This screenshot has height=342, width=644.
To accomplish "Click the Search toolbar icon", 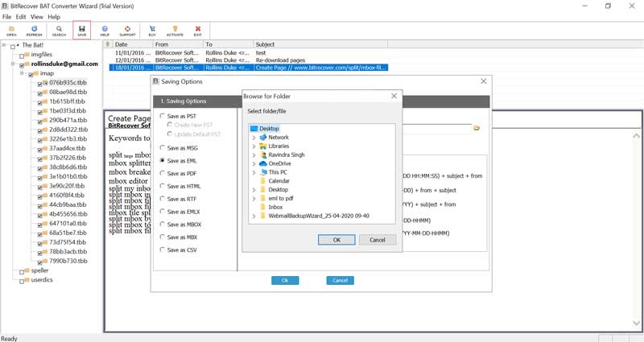I will click(x=59, y=31).
